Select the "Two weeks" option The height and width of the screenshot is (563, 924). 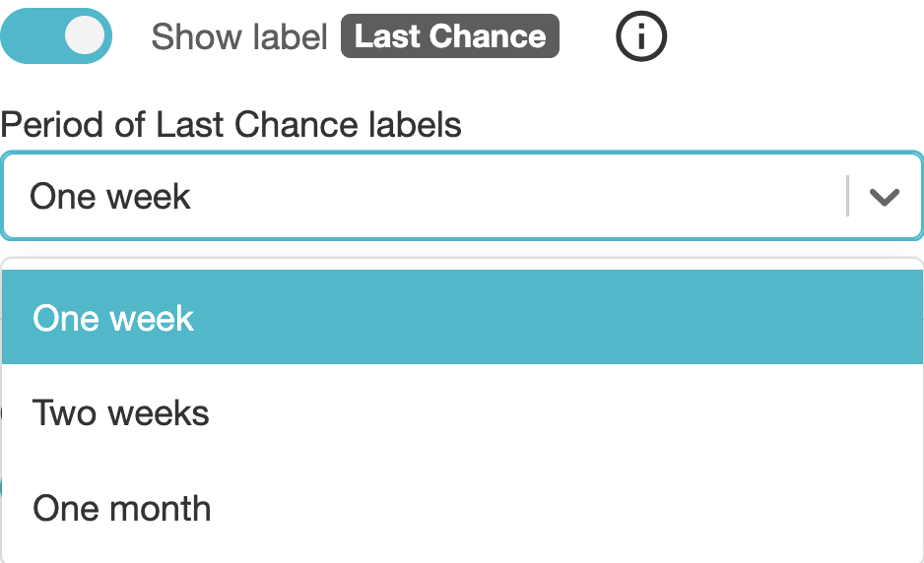click(121, 412)
